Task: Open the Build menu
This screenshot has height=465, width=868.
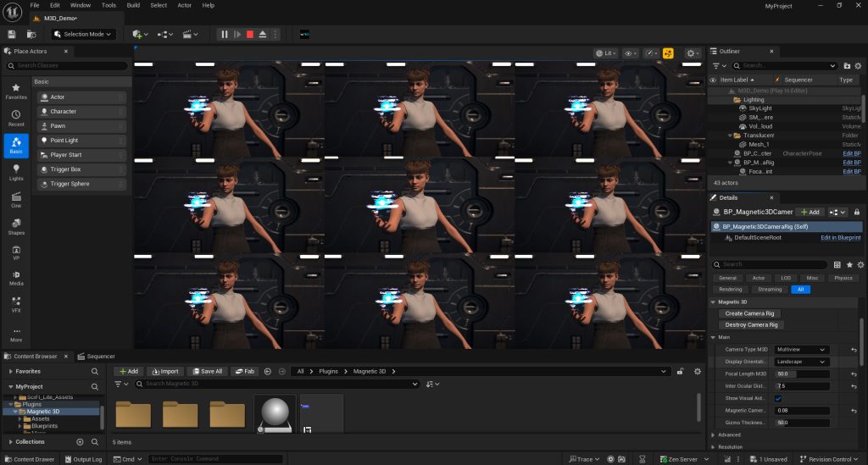Action: coord(133,5)
